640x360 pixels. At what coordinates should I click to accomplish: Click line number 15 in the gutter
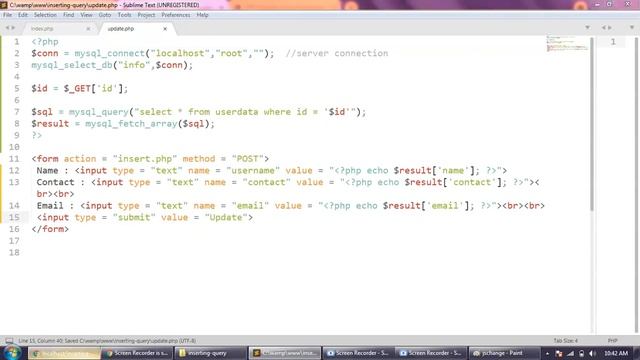(x=14, y=218)
